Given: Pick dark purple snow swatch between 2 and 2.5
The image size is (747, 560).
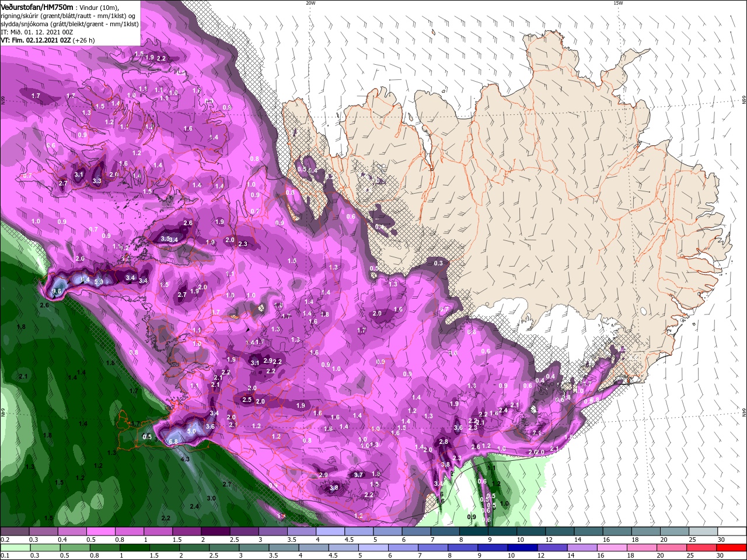Looking at the screenshot, I should [x=215, y=530].
